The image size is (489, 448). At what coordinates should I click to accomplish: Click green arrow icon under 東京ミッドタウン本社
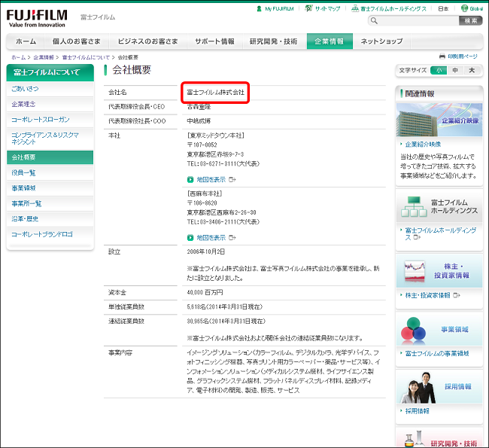coord(190,179)
